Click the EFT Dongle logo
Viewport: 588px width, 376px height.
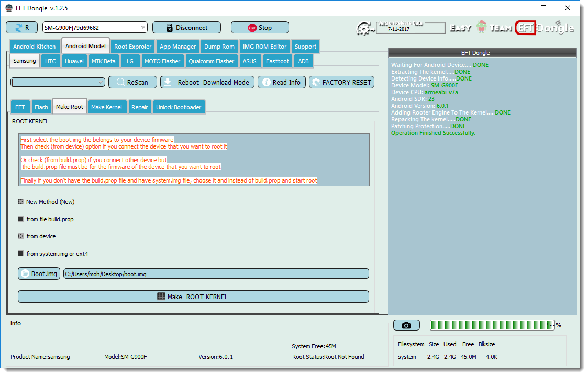(x=545, y=27)
